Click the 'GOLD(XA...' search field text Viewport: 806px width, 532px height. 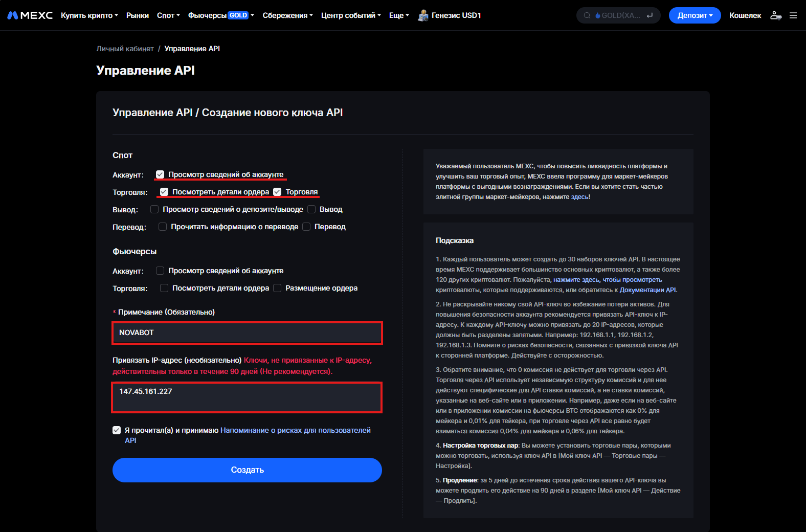coord(621,15)
